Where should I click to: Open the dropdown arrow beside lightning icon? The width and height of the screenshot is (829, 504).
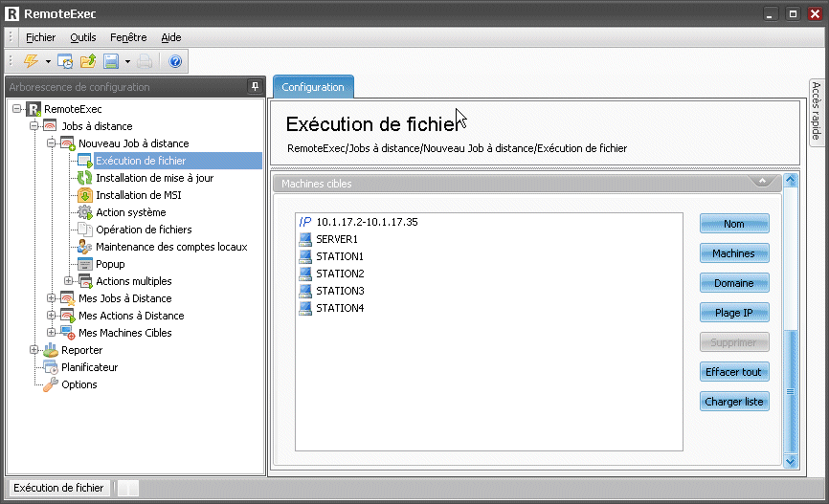click(48, 62)
